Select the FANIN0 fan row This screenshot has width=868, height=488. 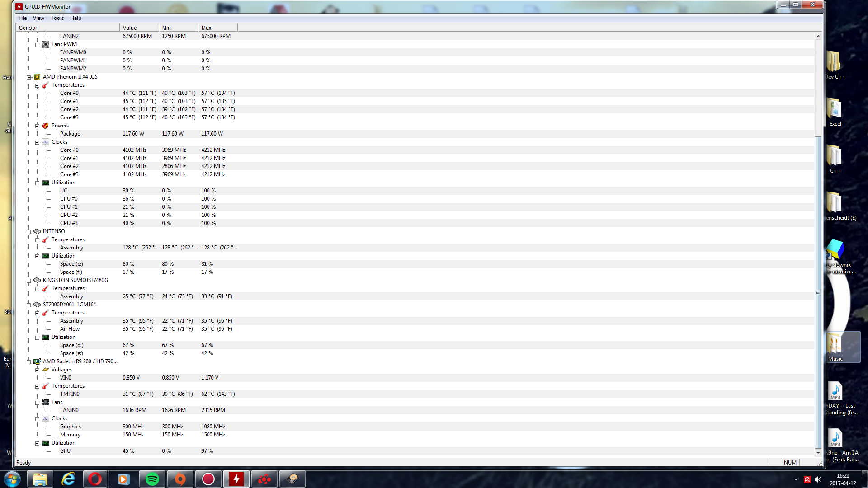415,410
